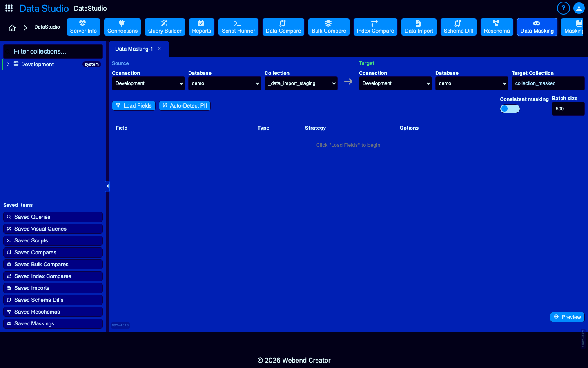Screen dimensions: 588x368
Task: Click the Development database icon
Action: tap(16, 64)
